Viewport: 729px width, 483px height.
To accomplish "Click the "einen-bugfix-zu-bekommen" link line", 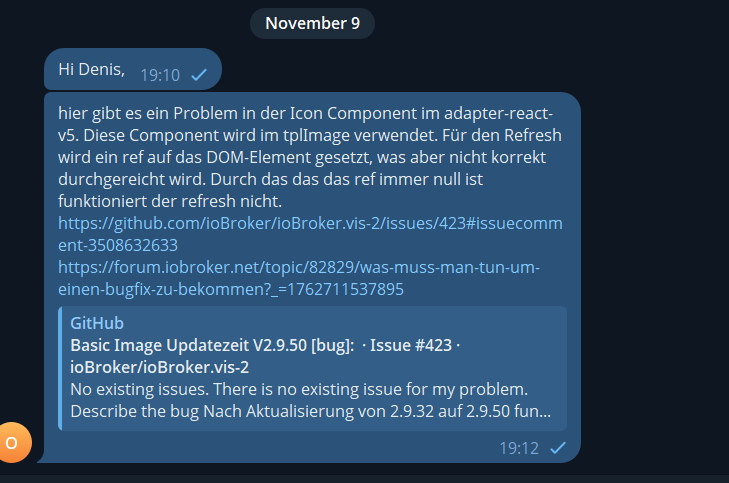I will (x=231, y=289).
